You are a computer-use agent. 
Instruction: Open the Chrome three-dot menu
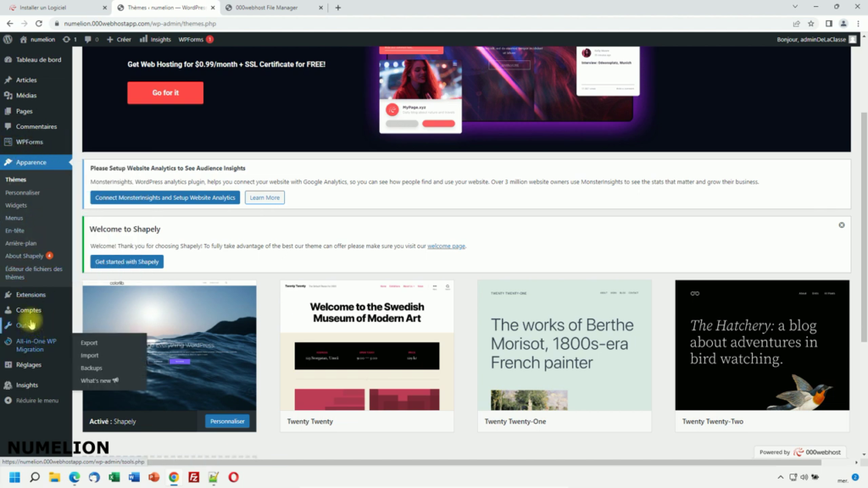coord(858,24)
